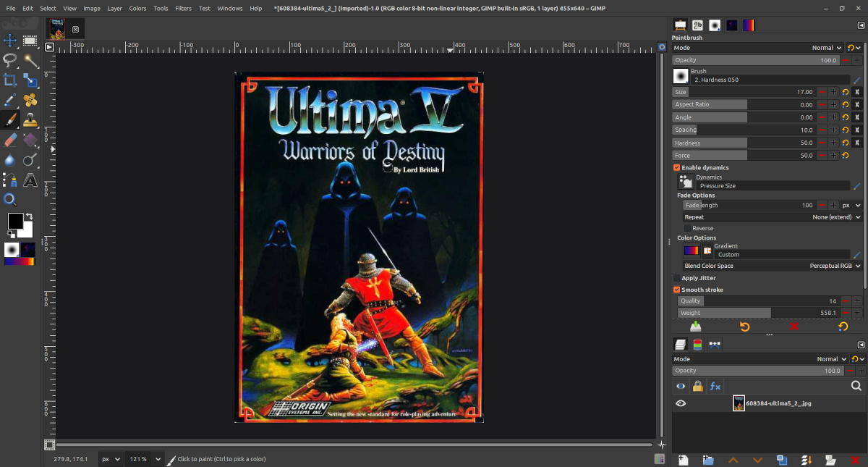This screenshot has width=868, height=467.
Task: Open the Blend Color Space dropdown
Action: [773, 266]
